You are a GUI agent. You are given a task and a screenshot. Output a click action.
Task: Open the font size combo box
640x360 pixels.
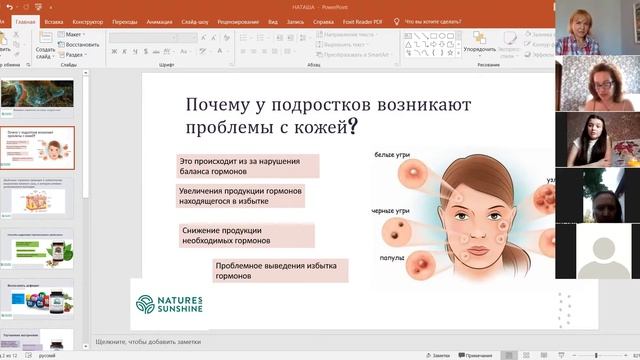click(x=187, y=38)
